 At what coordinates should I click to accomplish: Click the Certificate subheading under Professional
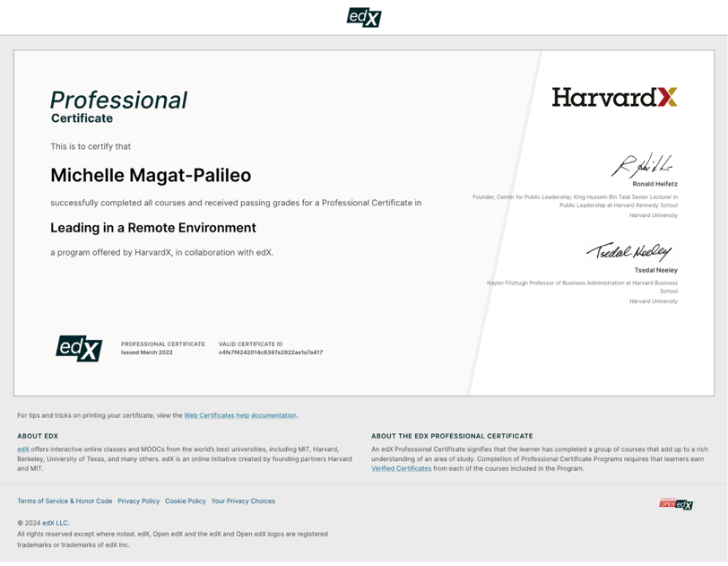click(82, 118)
